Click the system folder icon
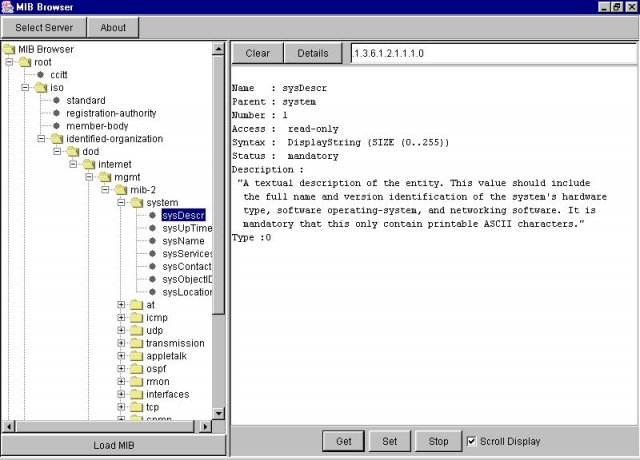This screenshot has height=460, width=640. [x=137, y=203]
